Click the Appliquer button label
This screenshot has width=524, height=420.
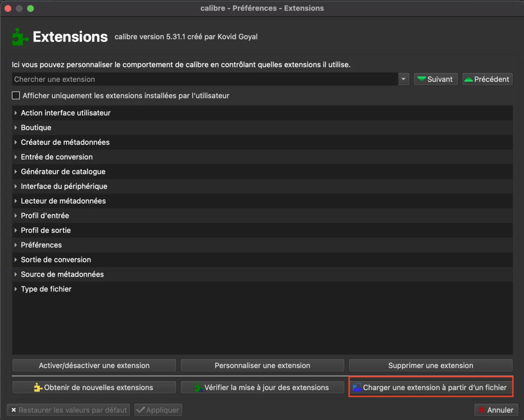pos(163,410)
